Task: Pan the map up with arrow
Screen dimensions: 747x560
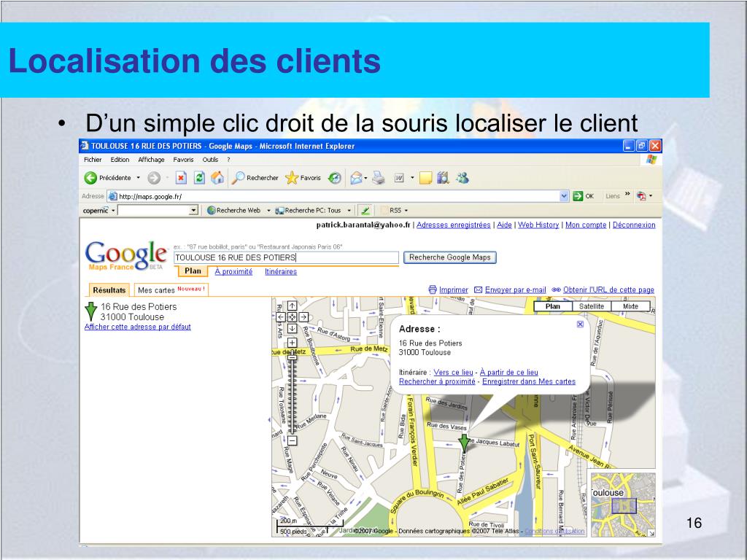Action: pyautogui.click(x=292, y=306)
